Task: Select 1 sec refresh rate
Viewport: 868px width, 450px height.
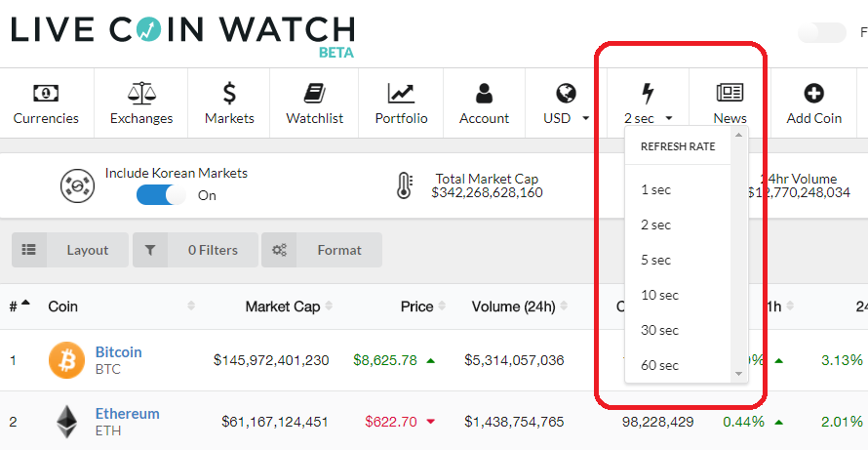Action: click(656, 190)
